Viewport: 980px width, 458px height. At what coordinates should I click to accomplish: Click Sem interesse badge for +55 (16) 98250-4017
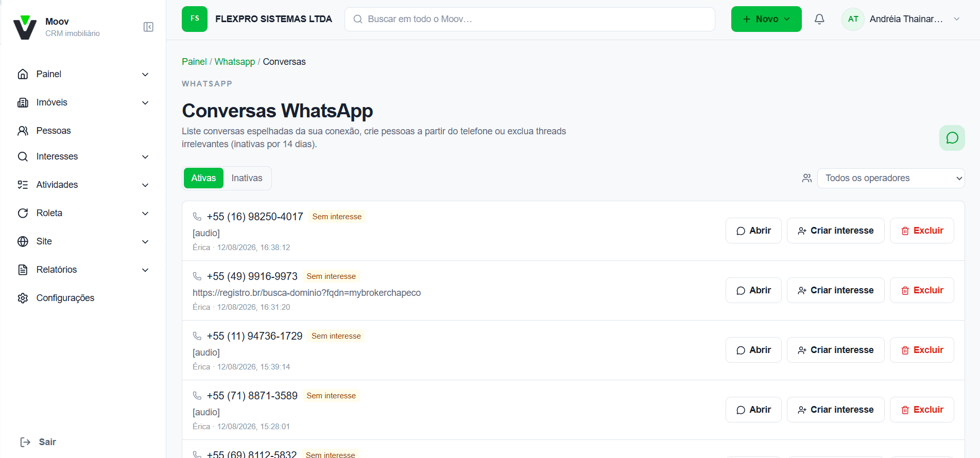pyautogui.click(x=337, y=217)
